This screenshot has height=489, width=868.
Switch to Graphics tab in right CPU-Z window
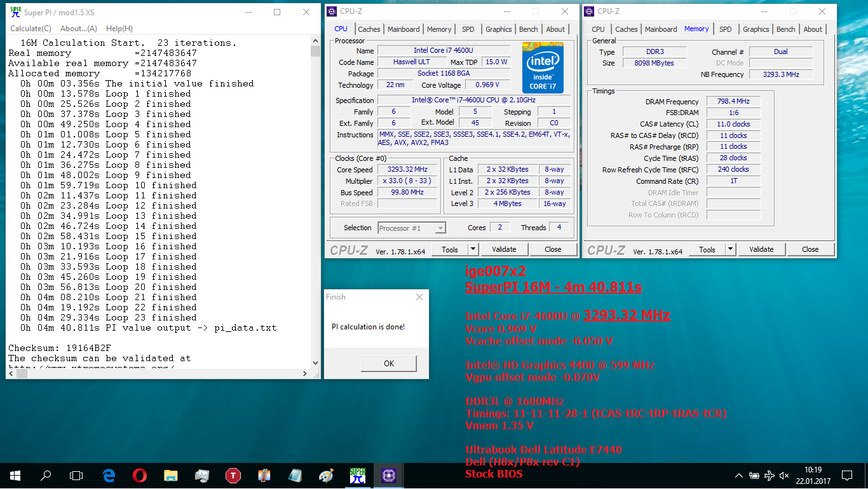click(756, 29)
